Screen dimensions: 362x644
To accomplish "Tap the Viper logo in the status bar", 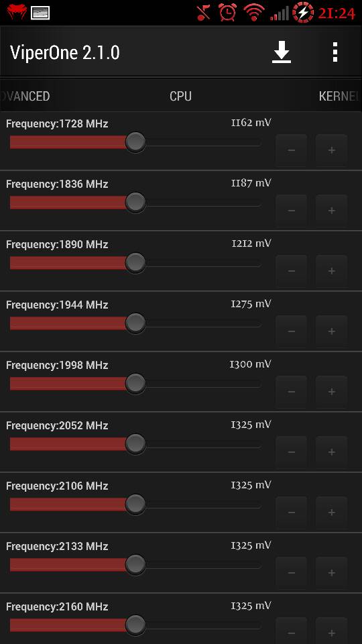I will [x=15, y=12].
